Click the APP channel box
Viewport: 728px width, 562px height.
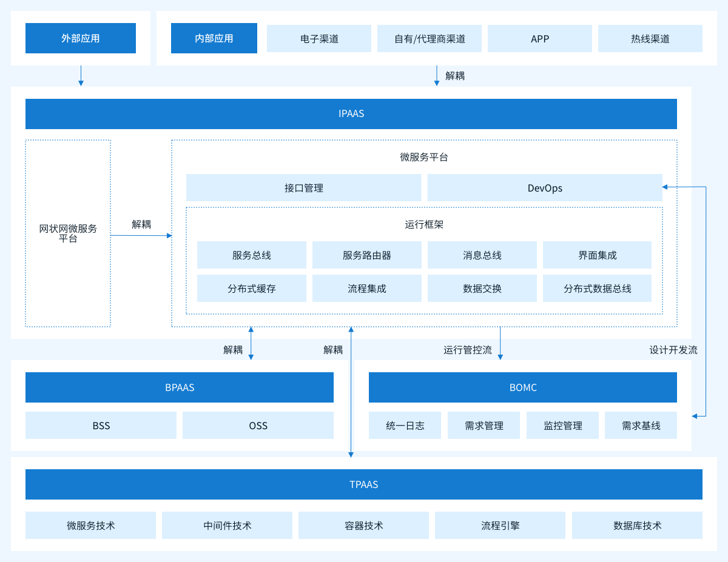point(539,39)
